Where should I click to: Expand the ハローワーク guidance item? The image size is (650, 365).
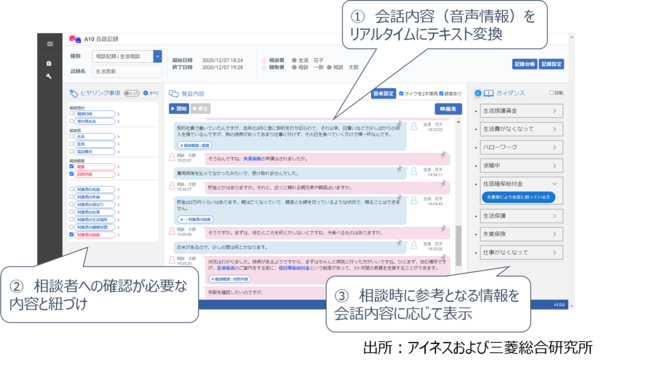coord(521,147)
